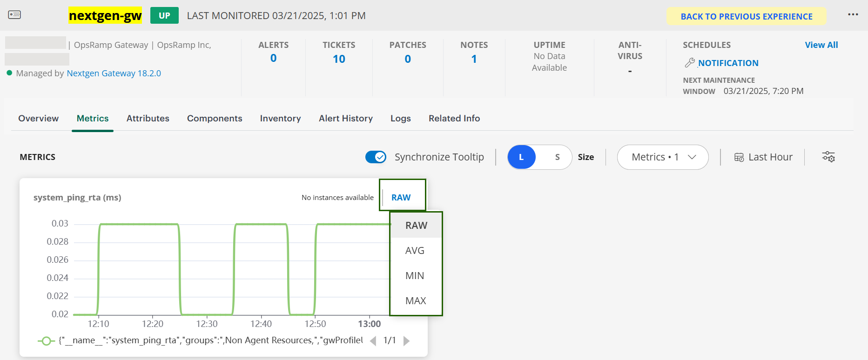Click Back to Previous Experience button
This screenshot has width=868, height=360.
point(747,16)
